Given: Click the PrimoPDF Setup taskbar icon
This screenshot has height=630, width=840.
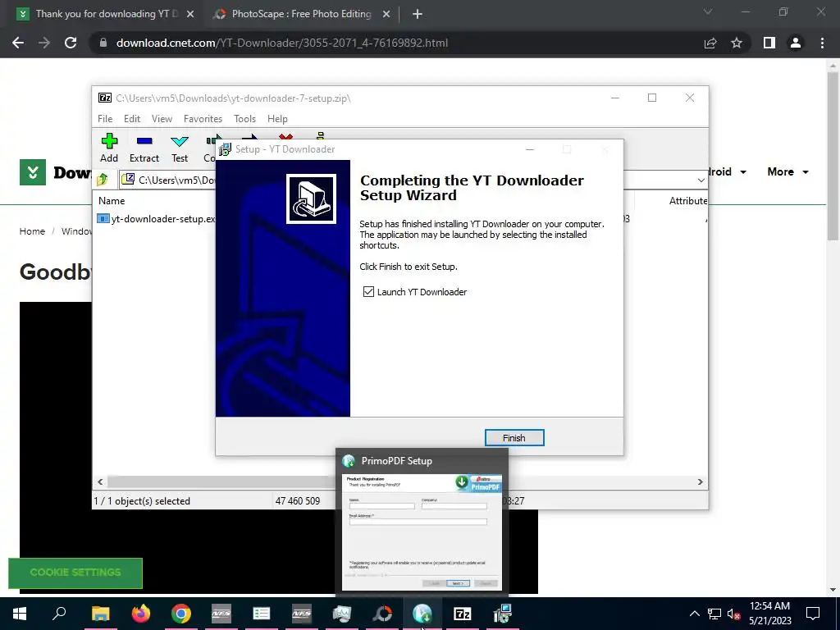Looking at the screenshot, I should (x=422, y=614).
